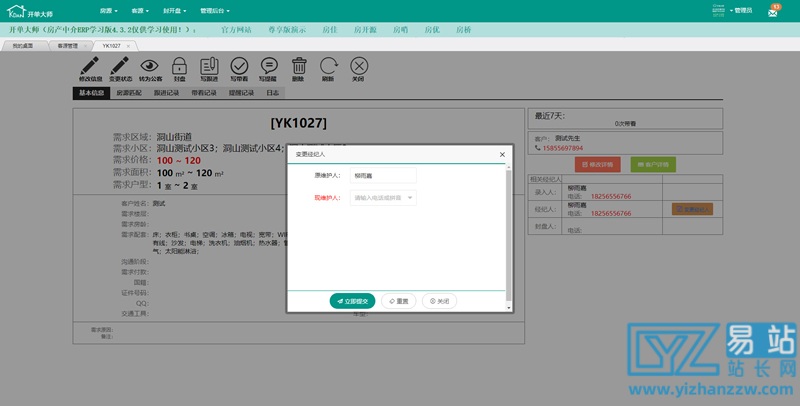Click the 写带看 checkmark icon

tap(239, 66)
